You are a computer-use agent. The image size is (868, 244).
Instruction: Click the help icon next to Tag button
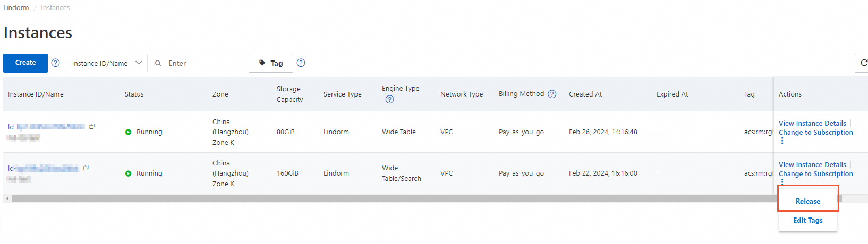(x=301, y=63)
